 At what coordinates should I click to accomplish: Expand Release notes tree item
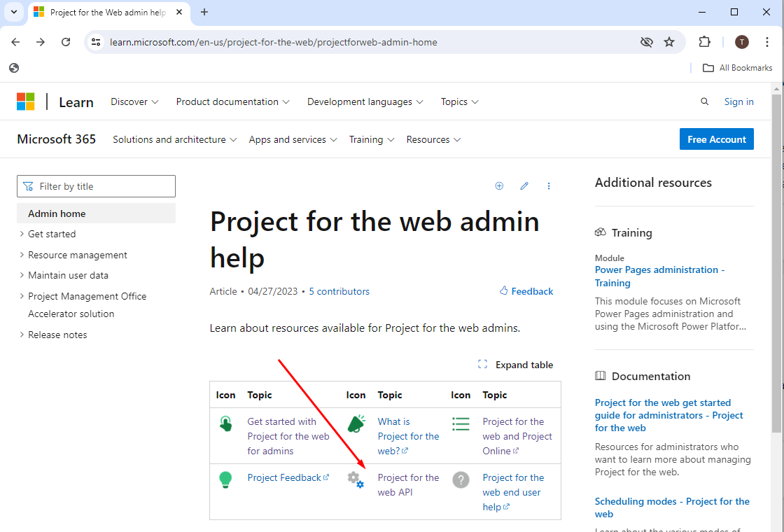53,335
